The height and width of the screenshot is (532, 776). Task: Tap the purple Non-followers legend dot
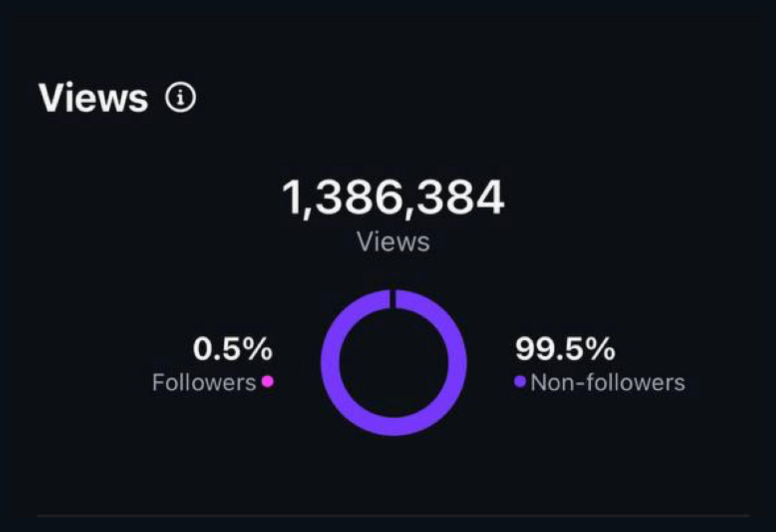click(x=520, y=381)
